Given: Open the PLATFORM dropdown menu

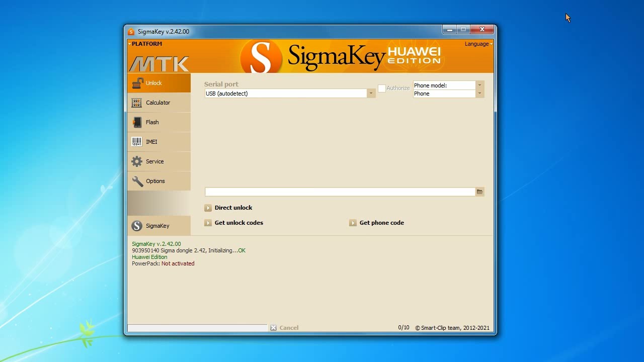Looking at the screenshot, I should [145, 44].
